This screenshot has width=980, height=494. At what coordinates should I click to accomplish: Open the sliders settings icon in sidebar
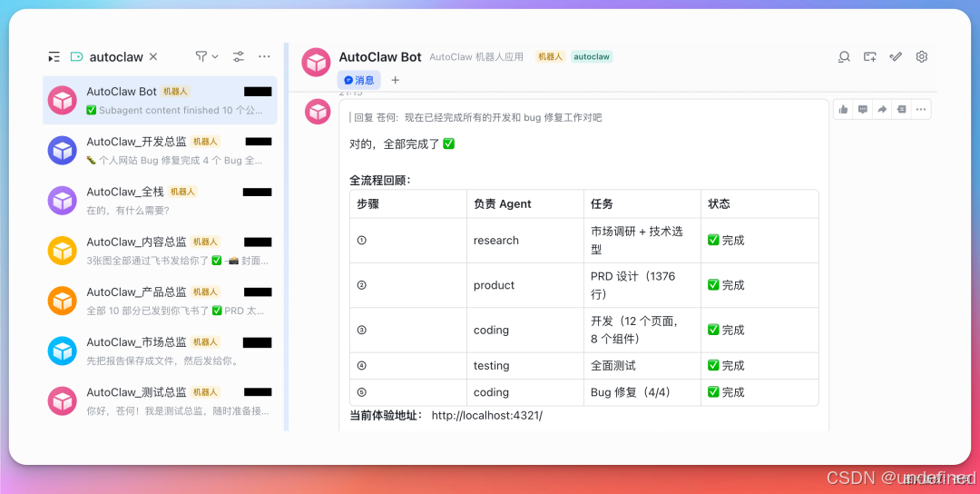tap(239, 57)
